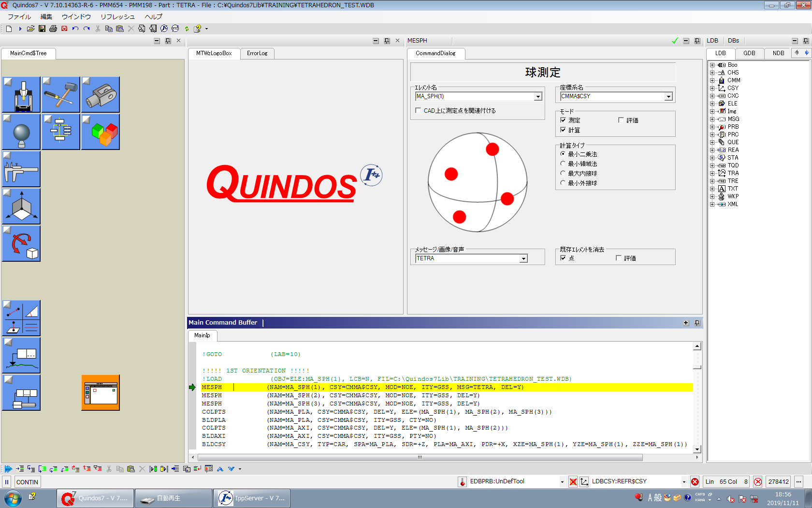Open the ウインドウ menu
Image resolution: width=812 pixels, height=508 pixels.
(x=76, y=16)
